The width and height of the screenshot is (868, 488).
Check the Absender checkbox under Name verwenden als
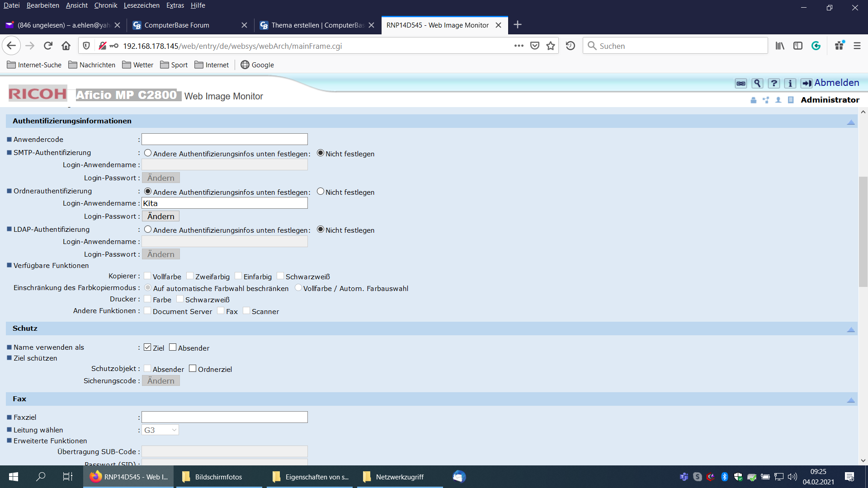pyautogui.click(x=173, y=347)
